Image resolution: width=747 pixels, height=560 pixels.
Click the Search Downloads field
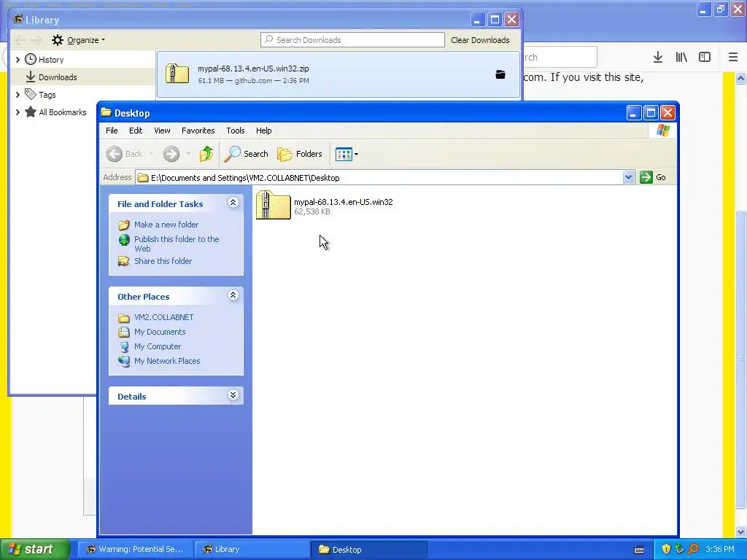(x=352, y=40)
